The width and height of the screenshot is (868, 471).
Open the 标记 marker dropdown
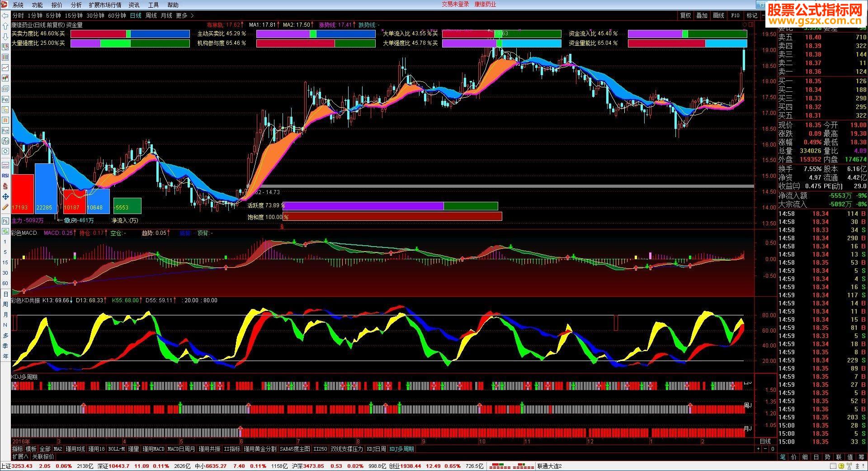[x=752, y=15]
